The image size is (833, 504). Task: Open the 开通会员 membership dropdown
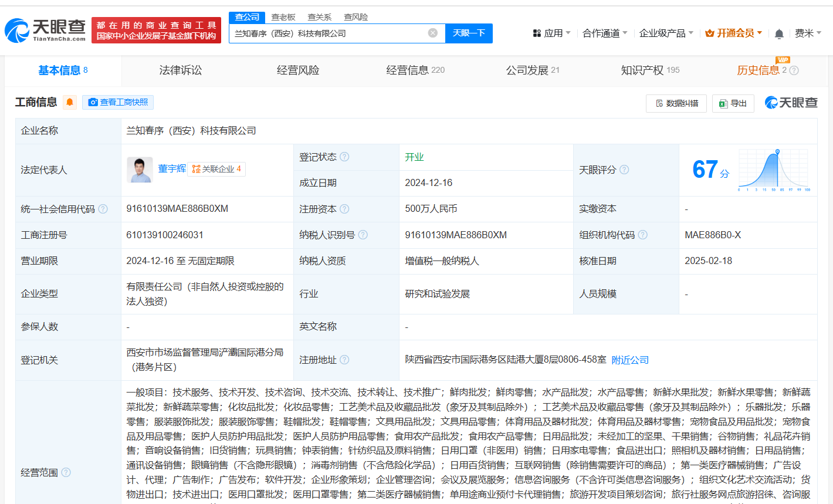pyautogui.click(x=734, y=33)
